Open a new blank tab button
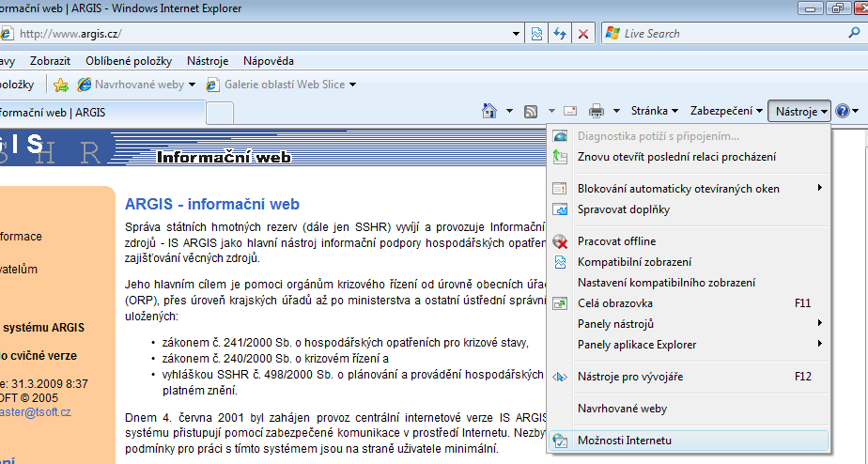The width and height of the screenshot is (868, 464). pos(220,114)
